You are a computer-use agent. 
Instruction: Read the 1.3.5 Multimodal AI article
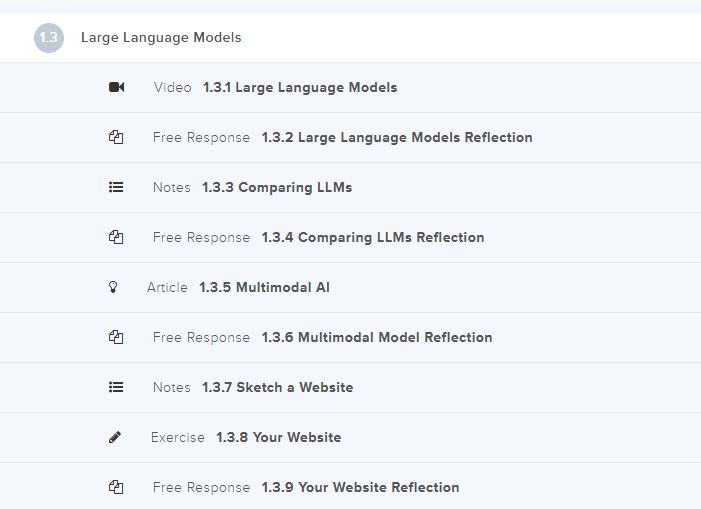point(264,287)
